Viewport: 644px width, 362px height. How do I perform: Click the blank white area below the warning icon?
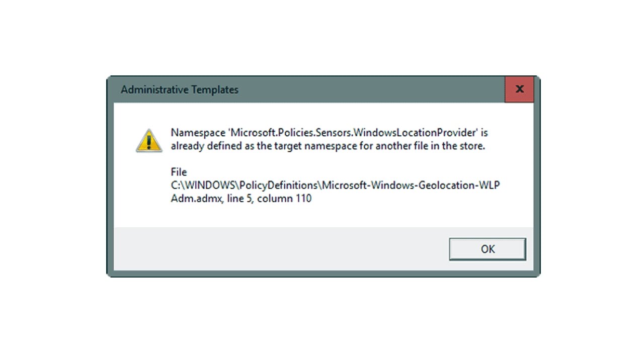tap(149, 191)
